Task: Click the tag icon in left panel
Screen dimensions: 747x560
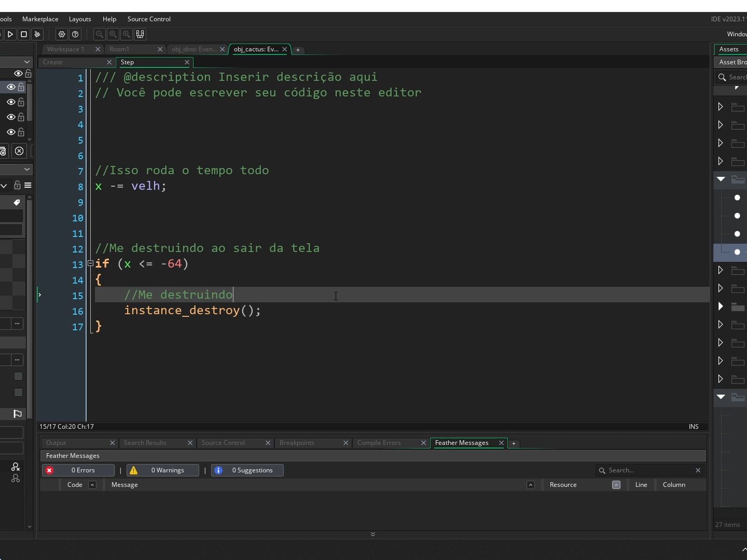Action: click(17, 202)
